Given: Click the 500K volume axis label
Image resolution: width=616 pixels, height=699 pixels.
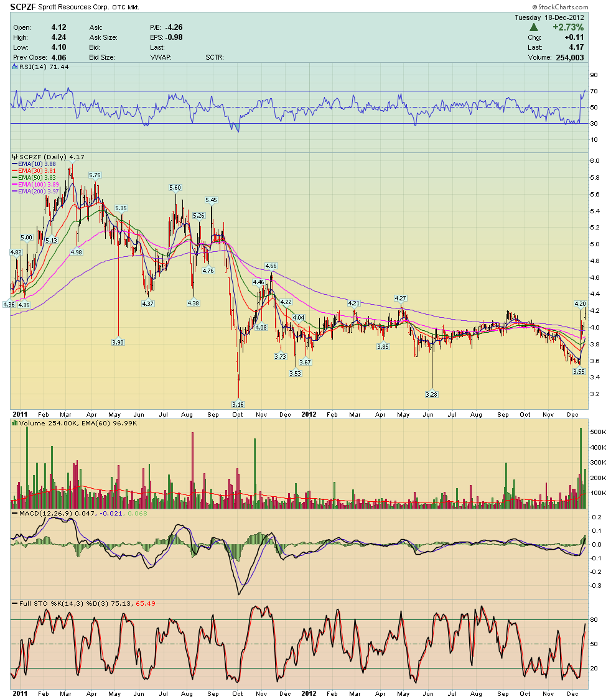Looking at the screenshot, I should 598,432.
